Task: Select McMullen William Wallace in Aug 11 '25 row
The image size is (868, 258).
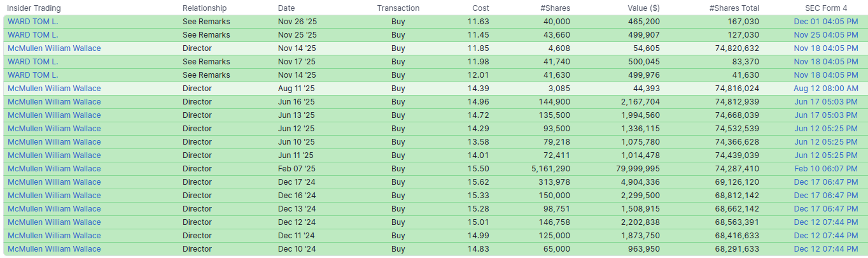Action: tap(54, 89)
